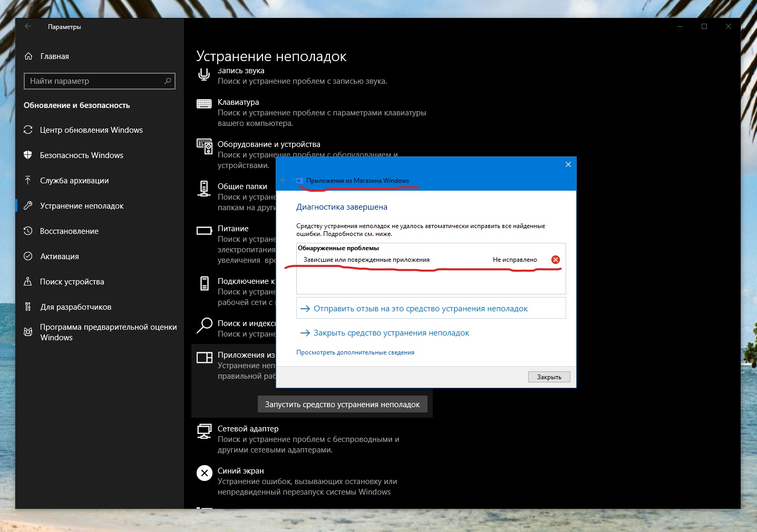Click the Не исправлено status text
Image resolution: width=757 pixels, height=532 pixels.
515,260
